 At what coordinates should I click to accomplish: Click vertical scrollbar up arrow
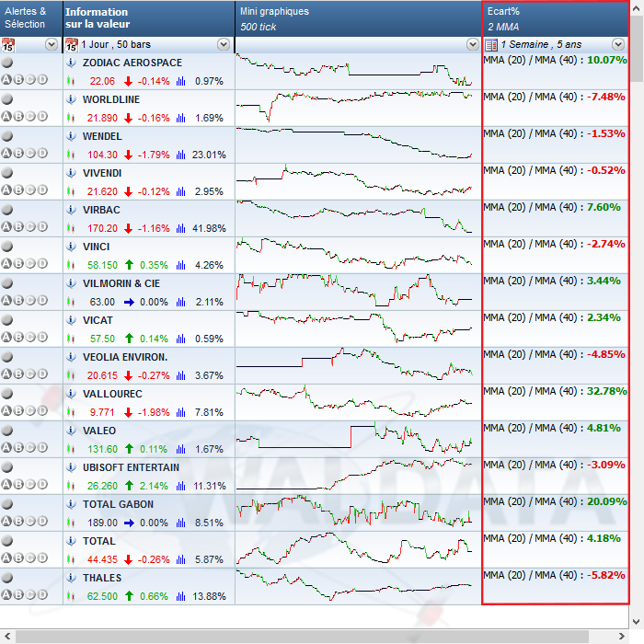tap(637, 9)
